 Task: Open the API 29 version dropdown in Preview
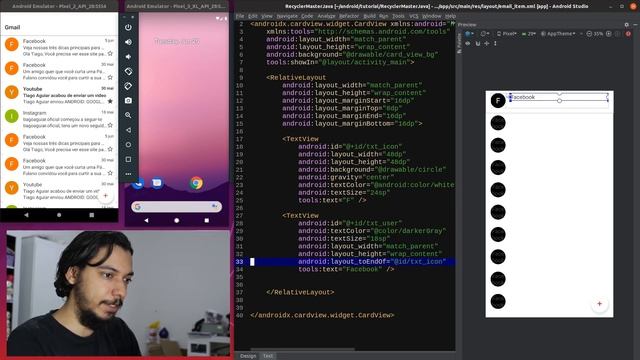click(529, 34)
